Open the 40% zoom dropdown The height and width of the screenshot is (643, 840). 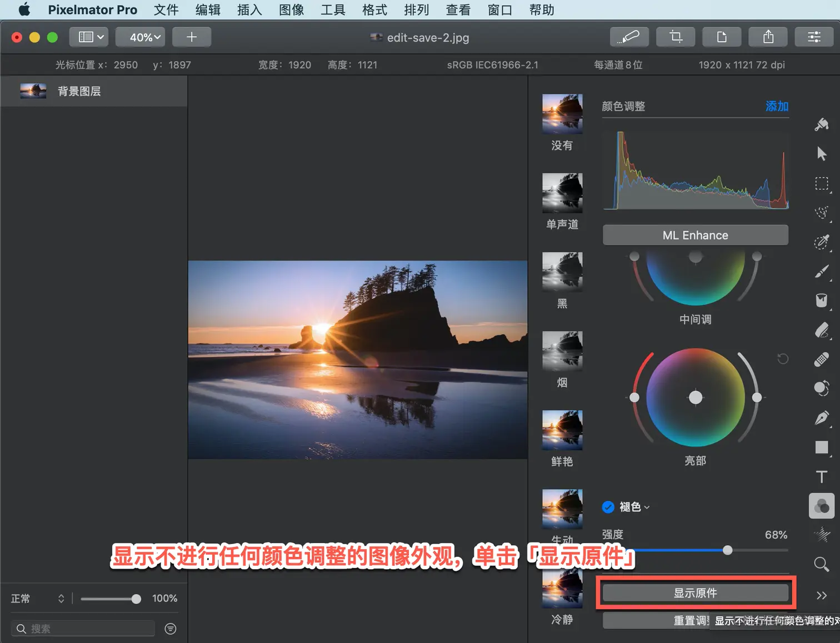[x=140, y=37]
